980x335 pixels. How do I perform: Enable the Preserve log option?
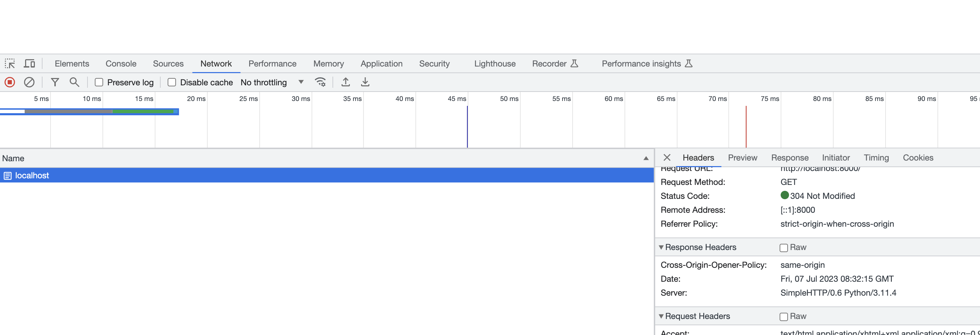pyautogui.click(x=99, y=82)
